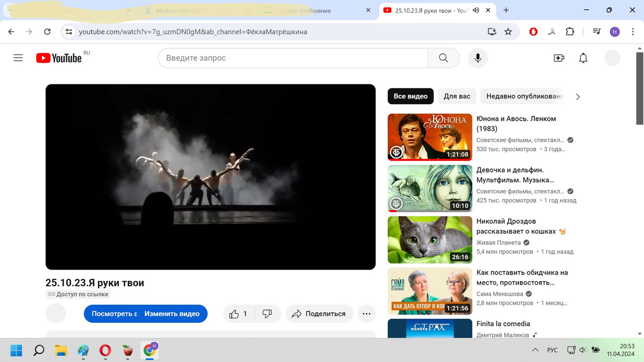Open the channel 'Дмитрий Маликов'

click(503, 335)
